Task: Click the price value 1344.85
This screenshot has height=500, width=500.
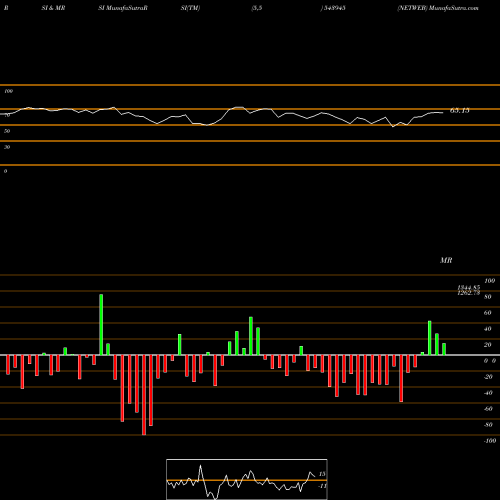Action: [x=469, y=287]
